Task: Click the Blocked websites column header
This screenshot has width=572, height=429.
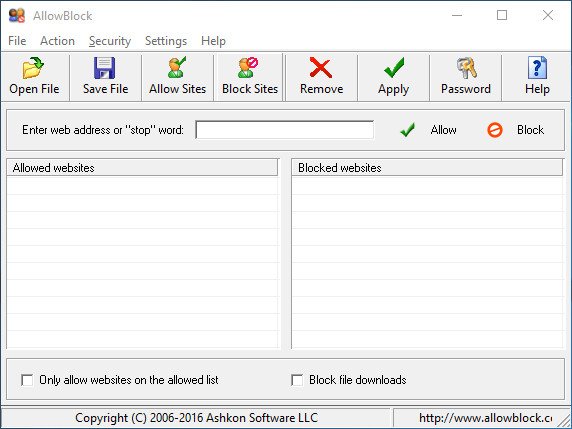Action: (427, 168)
